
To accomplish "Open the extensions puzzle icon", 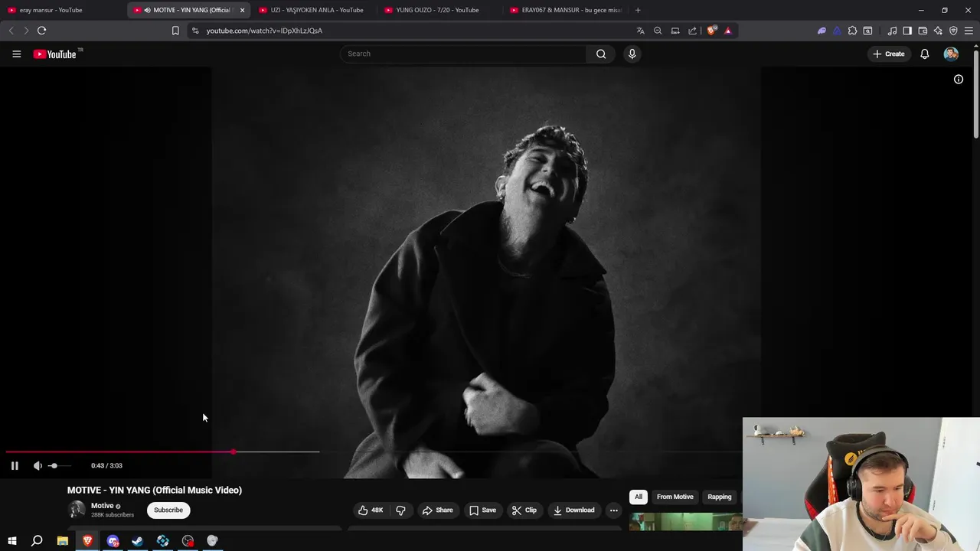I will coord(852,31).
